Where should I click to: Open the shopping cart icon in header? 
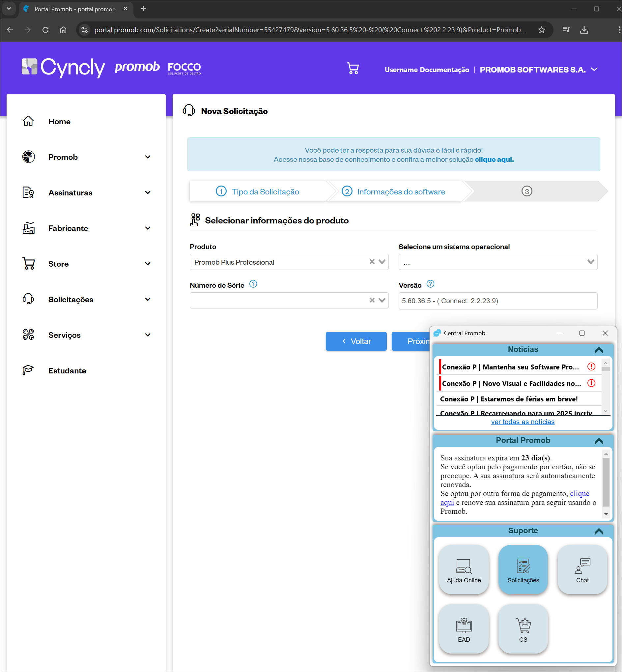[x=353, y=68]
